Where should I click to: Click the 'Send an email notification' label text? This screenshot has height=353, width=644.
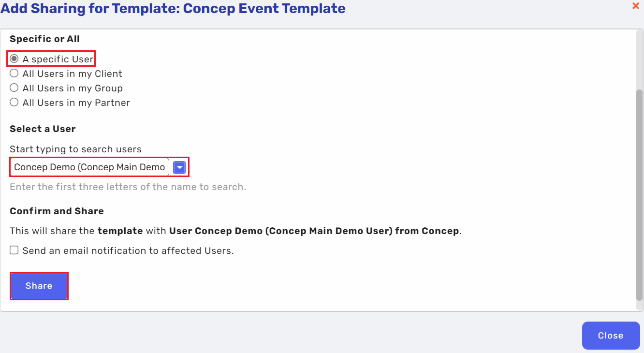[128, 251]
